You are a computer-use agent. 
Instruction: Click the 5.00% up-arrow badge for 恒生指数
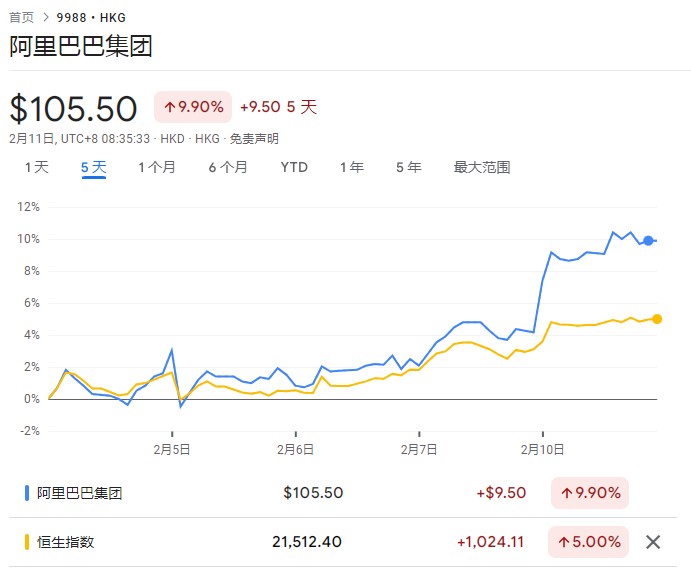coord(588,542)
